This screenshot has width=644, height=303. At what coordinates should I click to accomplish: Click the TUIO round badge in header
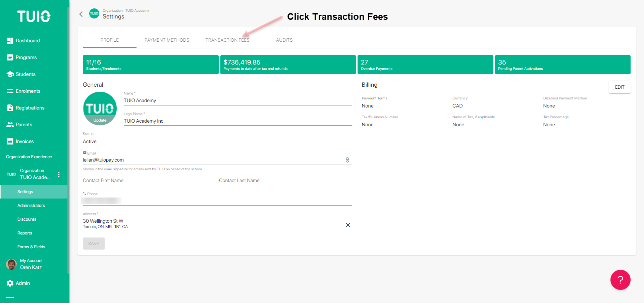(x=94, y=13)
